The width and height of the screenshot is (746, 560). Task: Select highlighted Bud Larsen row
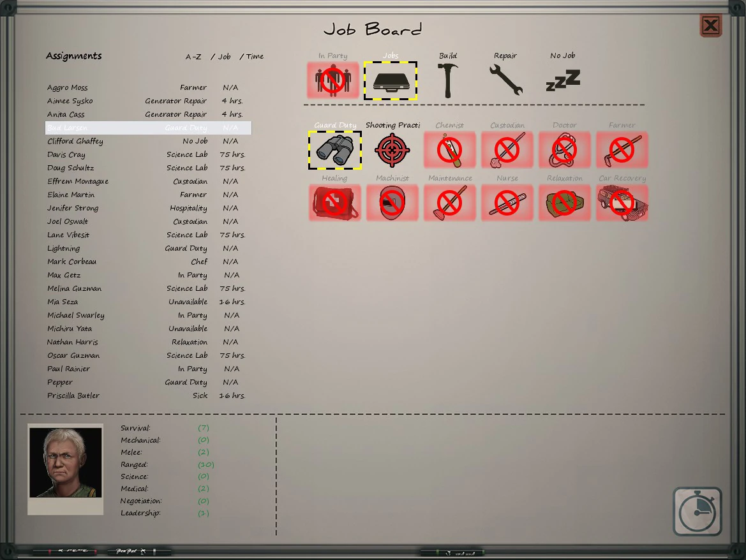[148, 128]
